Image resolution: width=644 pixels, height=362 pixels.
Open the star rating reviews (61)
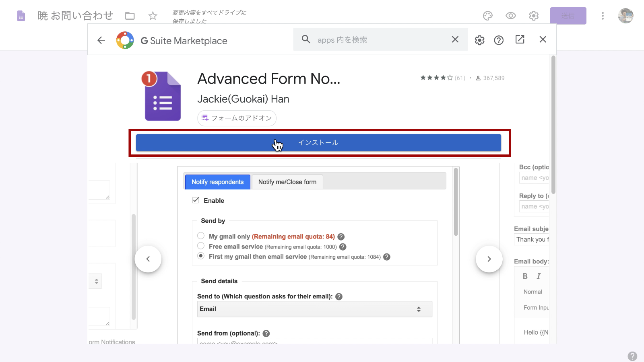[x=443, y=78]
